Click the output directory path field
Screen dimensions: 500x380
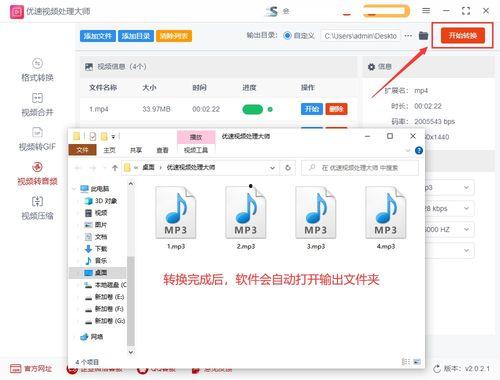click(x=360, y=36)
